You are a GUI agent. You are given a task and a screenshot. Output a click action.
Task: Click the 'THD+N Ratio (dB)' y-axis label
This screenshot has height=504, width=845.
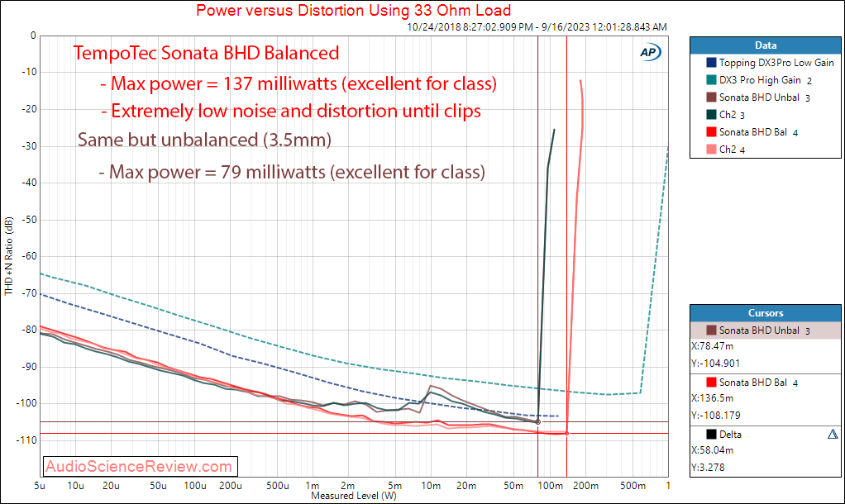click(8, 256)
